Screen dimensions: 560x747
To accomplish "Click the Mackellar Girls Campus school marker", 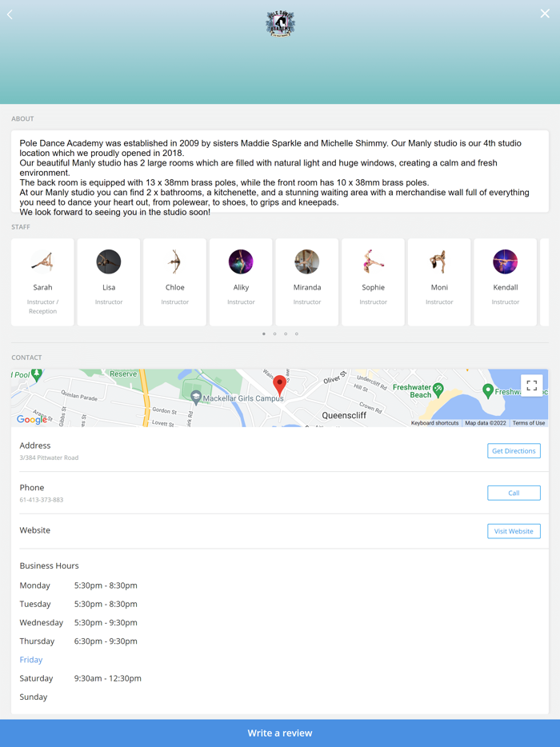I will tap(195, 397).
